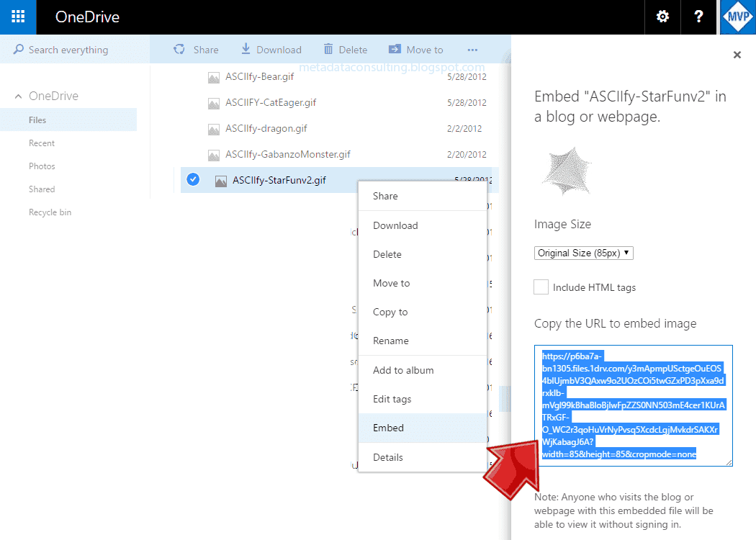Screen dimensions: 756x540
Task: Enable the Include HTML tags checkbox
Action: tap(541, 287)
